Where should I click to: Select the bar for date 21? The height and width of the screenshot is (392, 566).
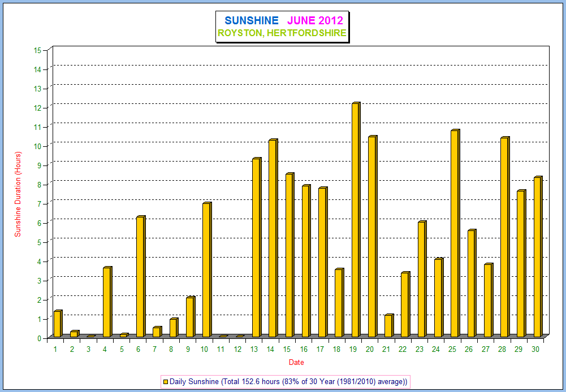pyautogui.click(x=389, y=326)
